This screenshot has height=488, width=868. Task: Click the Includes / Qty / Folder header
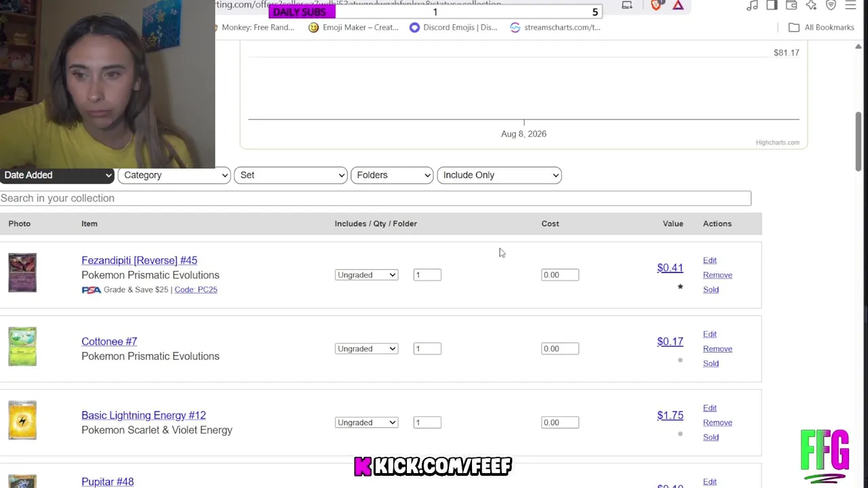coord(376,224)
